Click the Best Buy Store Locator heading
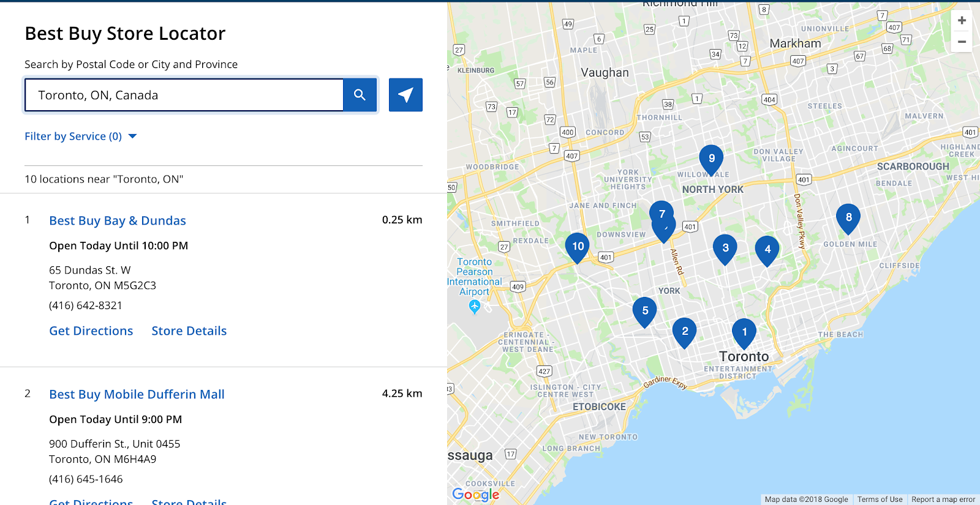This screenshot has width=980, height=505. (x=125, y=34)
